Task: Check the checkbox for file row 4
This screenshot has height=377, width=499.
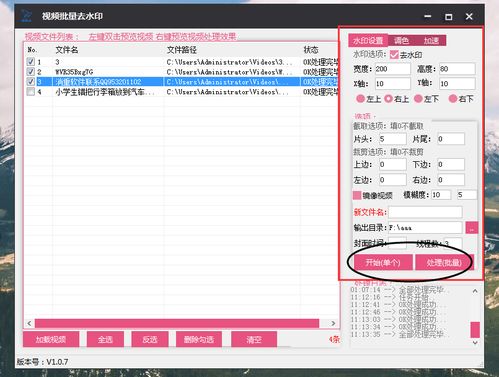Action: (30, 92)
